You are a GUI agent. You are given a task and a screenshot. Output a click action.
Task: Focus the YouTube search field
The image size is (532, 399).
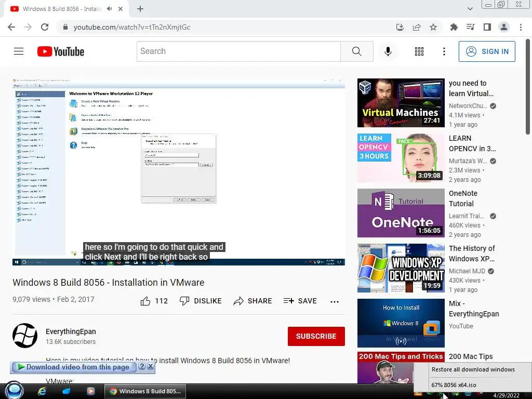click(238, 51)
